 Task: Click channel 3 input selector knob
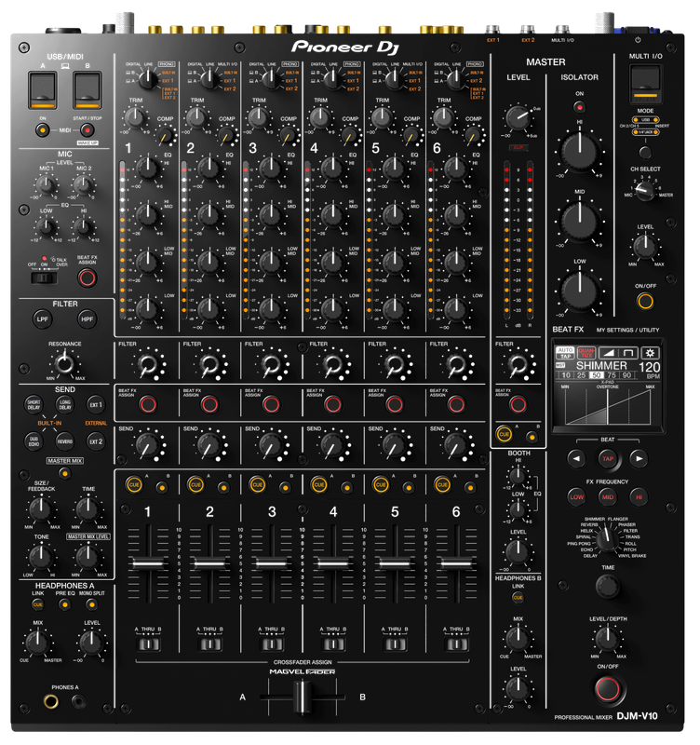(271, 79)
